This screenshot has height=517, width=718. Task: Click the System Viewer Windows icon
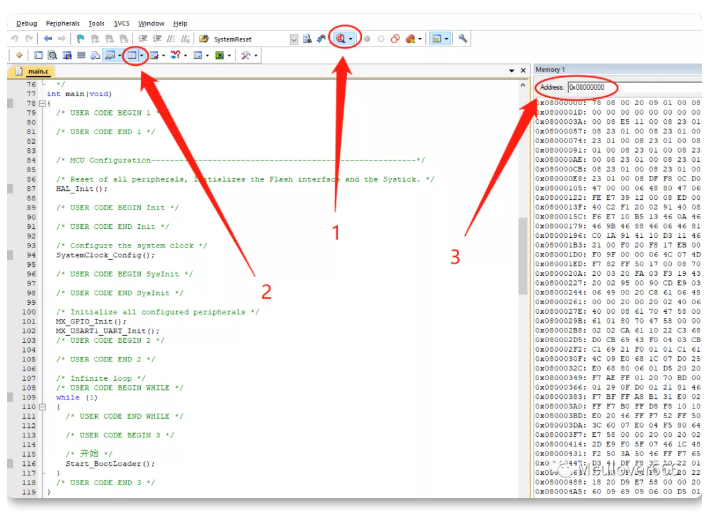(x=220, y=55)
